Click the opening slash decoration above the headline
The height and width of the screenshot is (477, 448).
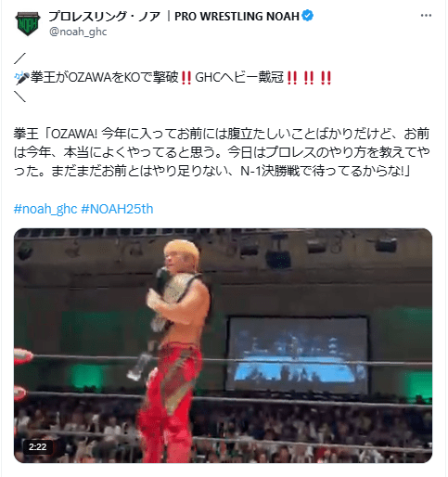click(x=19, y=58)
